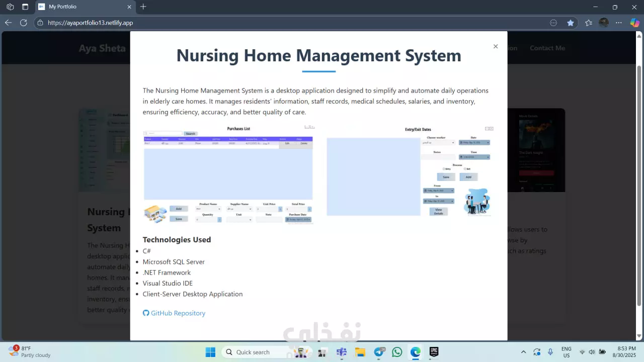This screenshot has width=644, height=362.
Task: Add a new browser tab
Action: 143,7
